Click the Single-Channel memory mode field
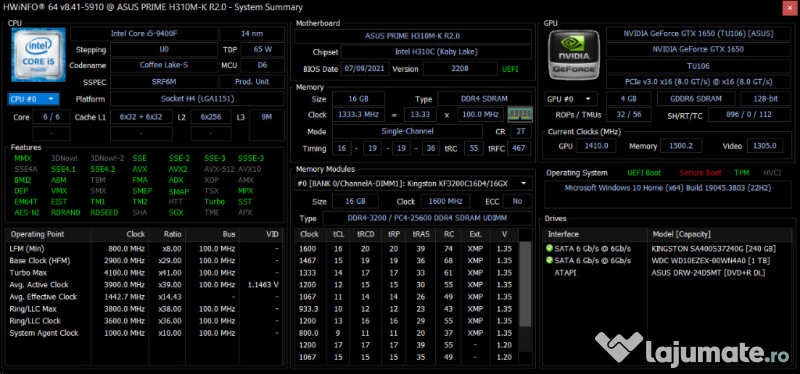 coord(407,132)
